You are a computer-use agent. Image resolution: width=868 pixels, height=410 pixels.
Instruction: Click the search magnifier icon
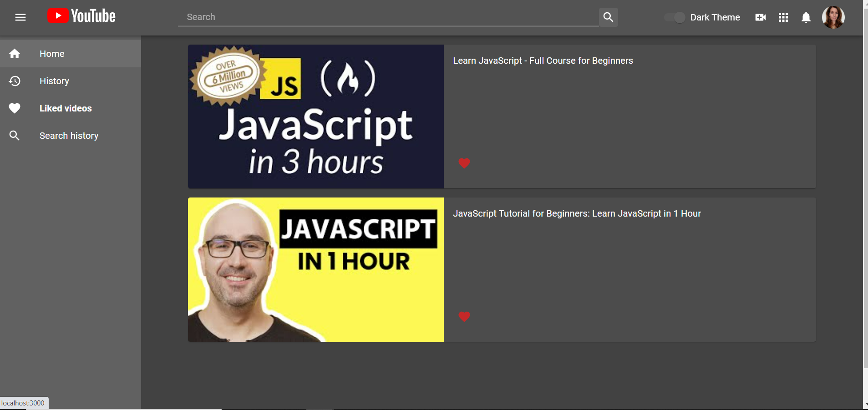point(608,17)
